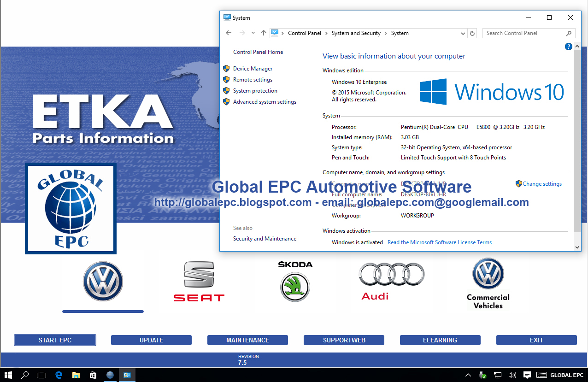This screenshot has width=588, height=382.
Task: Click the 'DESKTOP-8JVLJHR' full computer name
Action: [x=424, y=194]
